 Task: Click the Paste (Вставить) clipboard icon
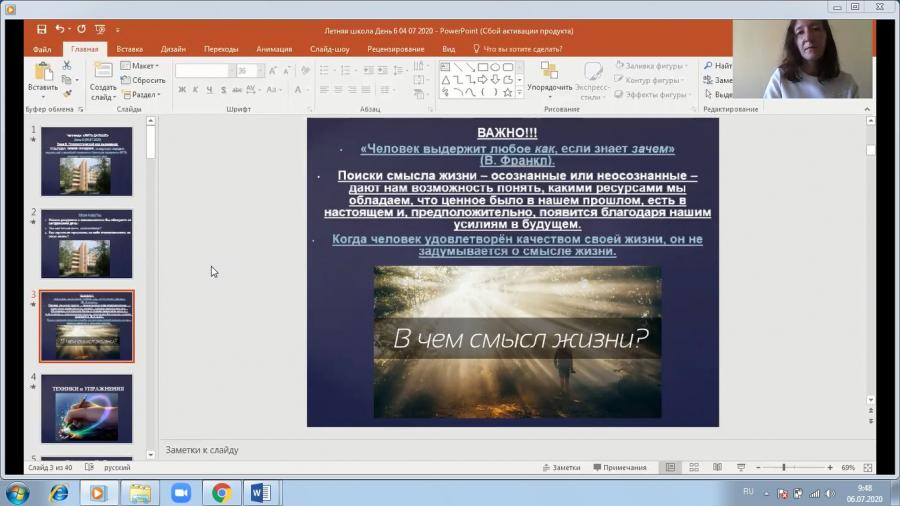pyautogui.click(x=43, y=72)
